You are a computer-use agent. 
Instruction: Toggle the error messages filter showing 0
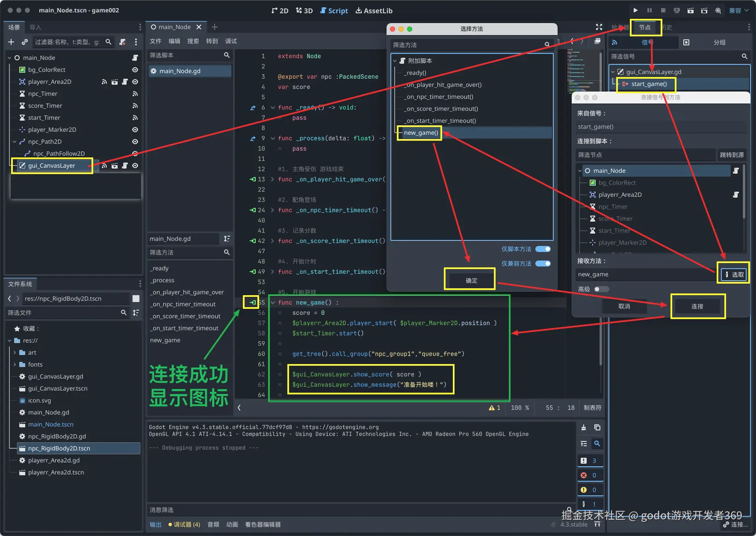point(590,475)
